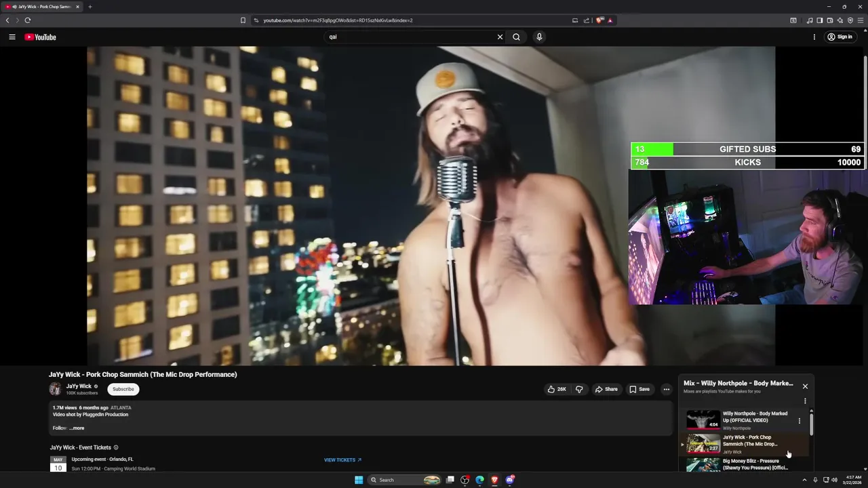The height and width of the screenshot is (488, 868).
Task: Open more actions ellipsis beside Save
Action: tap(667, 389)
